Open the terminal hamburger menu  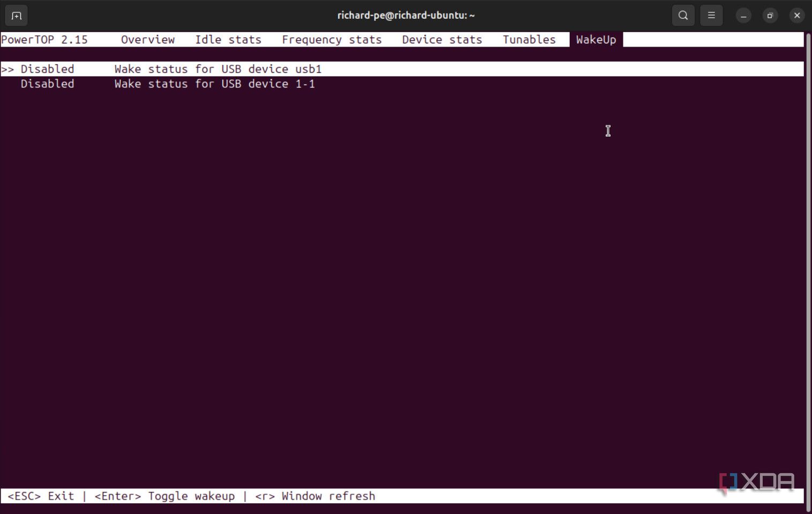711,16
